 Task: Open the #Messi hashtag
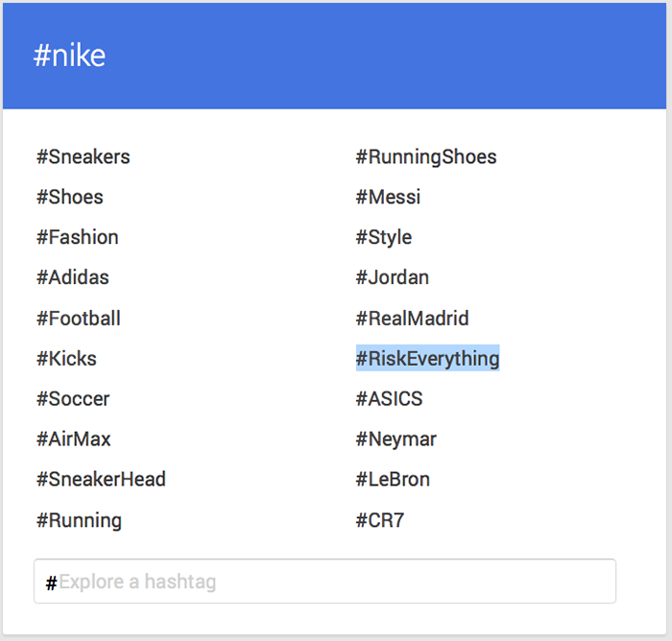[x=388, y=197]
